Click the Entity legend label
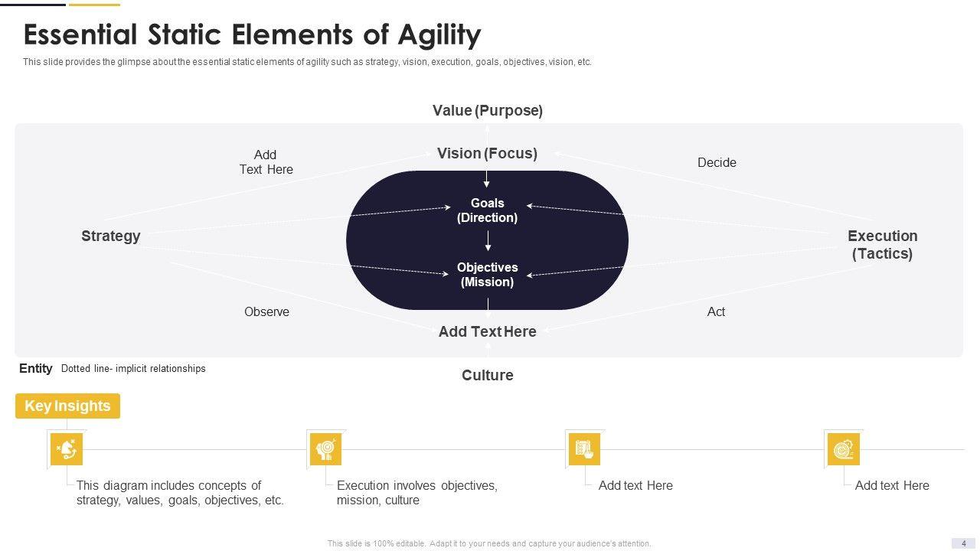 tap(35, 369)
